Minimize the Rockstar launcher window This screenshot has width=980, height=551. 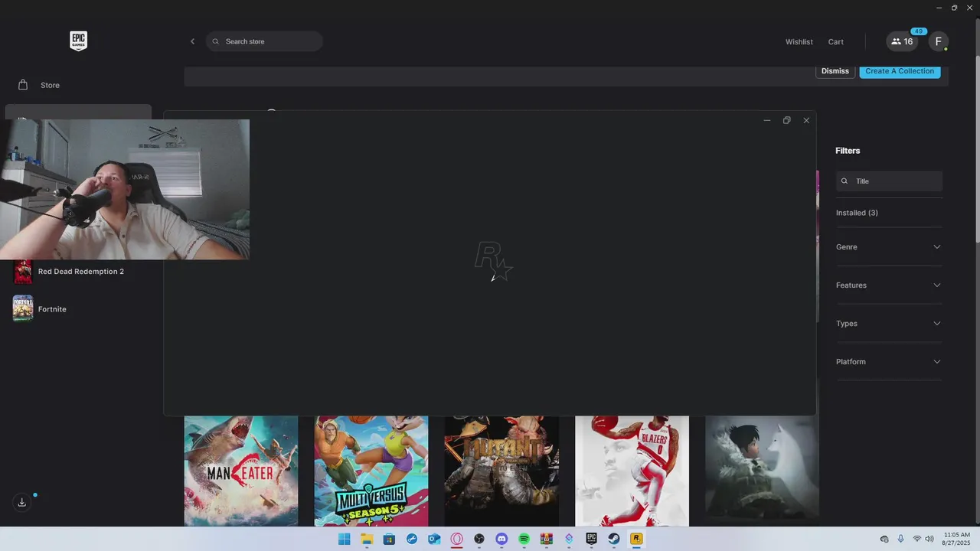pos(766,120)
